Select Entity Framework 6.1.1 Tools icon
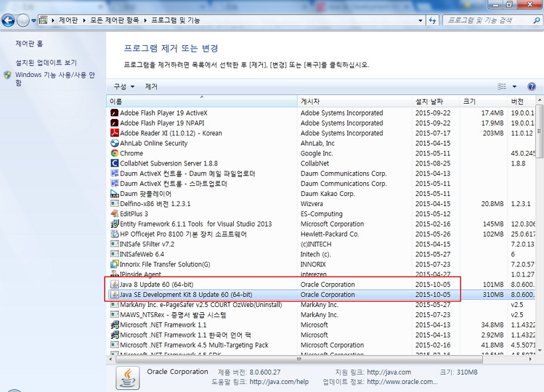544x392 pixels. pyautogui.click(x=114, y=224)
